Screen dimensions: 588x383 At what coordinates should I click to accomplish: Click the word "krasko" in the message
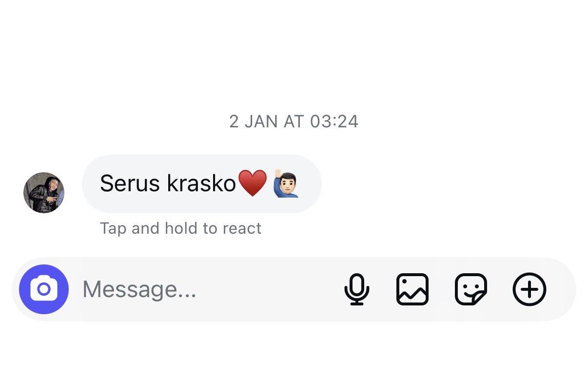201,183
